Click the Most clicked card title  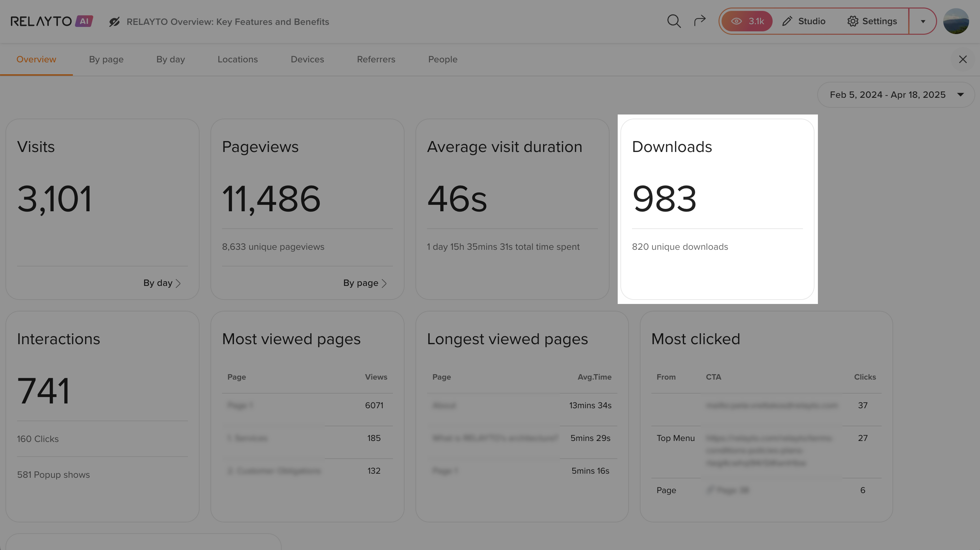(695, 339)
